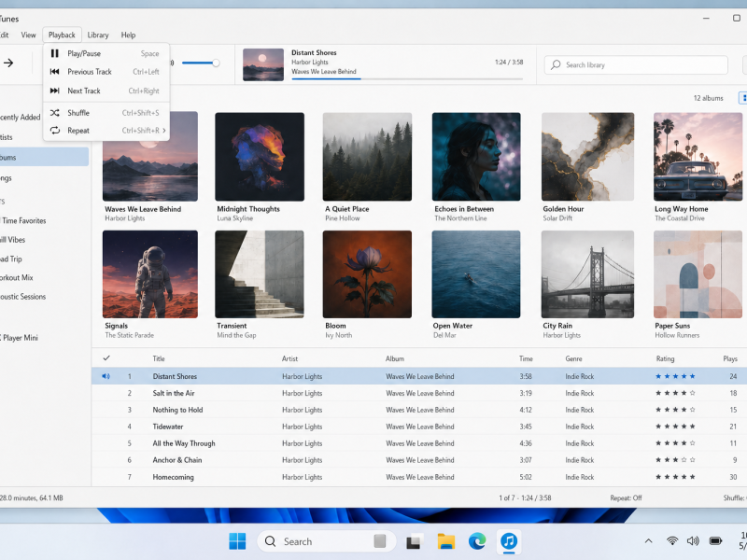Open the View menu
Image resolution: width=747 pixels, height=560 pixels.
pos(28,35)
